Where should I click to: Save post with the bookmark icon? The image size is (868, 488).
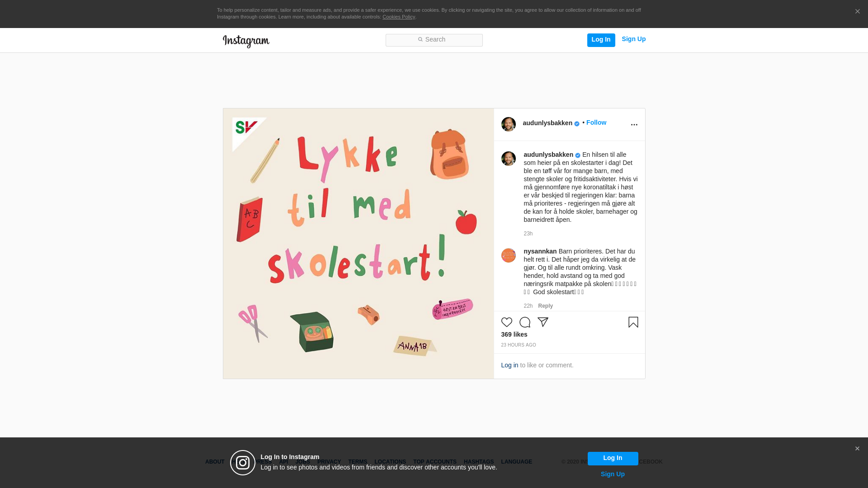click(633, 322)
